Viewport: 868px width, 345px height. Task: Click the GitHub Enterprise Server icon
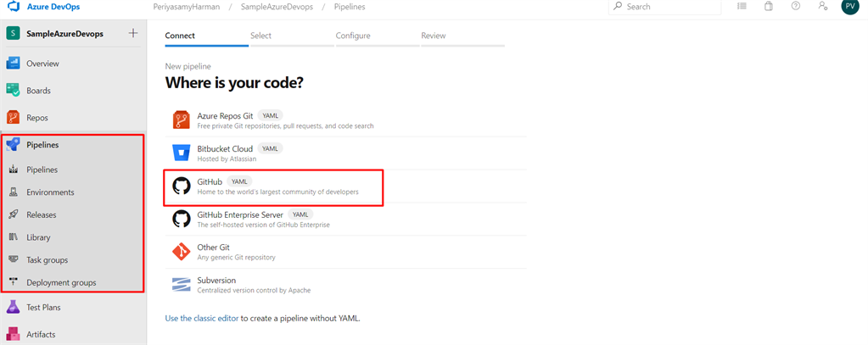point(181,219)
